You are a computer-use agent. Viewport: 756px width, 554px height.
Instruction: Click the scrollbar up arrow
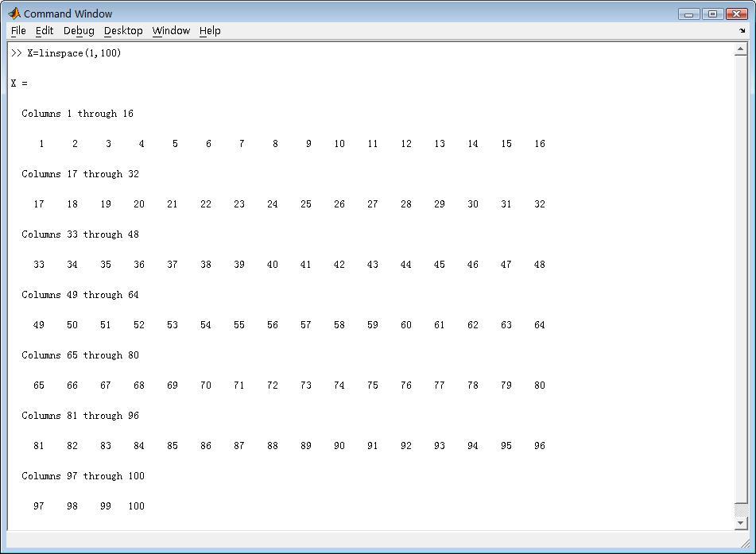pos(741,51)
